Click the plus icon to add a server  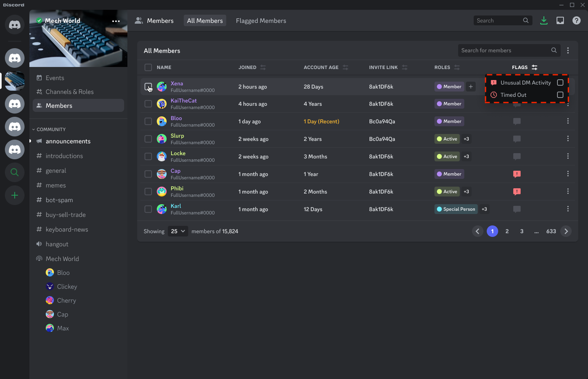click(14, 195)
